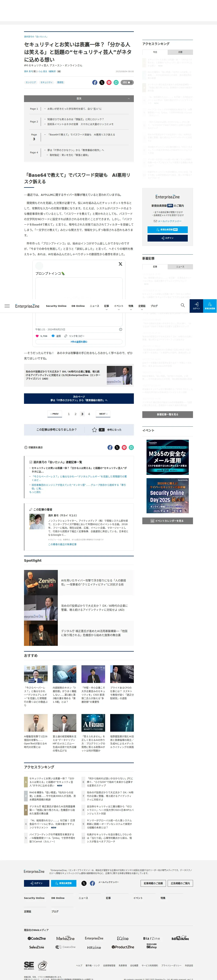Open プライバシーポリシー footer link
The width and height of the screenshot is (217, 980).
[171, 965]
